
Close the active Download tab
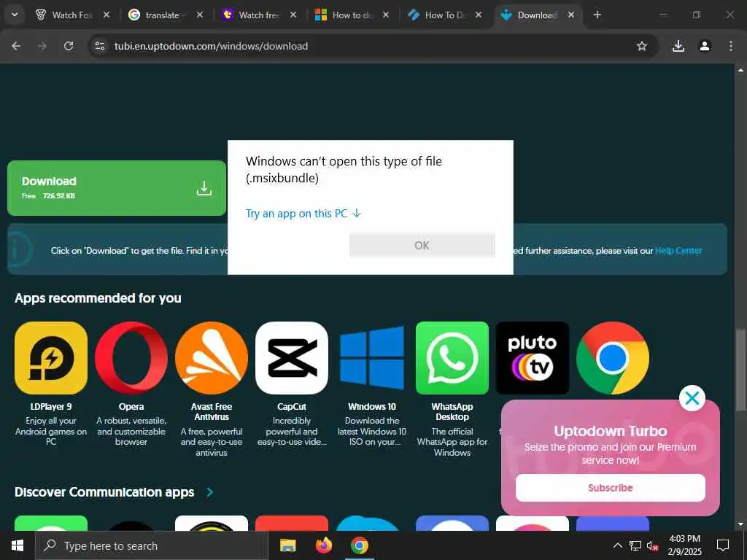[570, 15]
